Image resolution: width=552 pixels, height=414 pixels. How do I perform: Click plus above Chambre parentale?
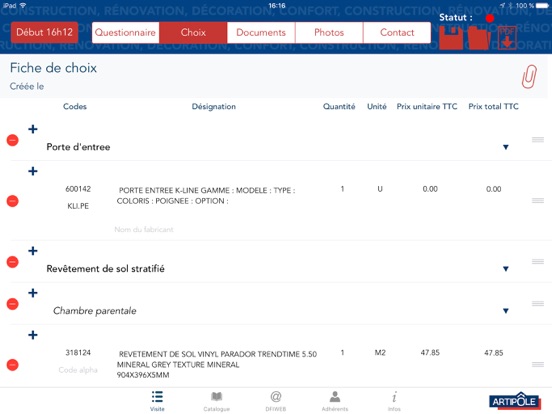pyautogui.click(x=33, y=293)
